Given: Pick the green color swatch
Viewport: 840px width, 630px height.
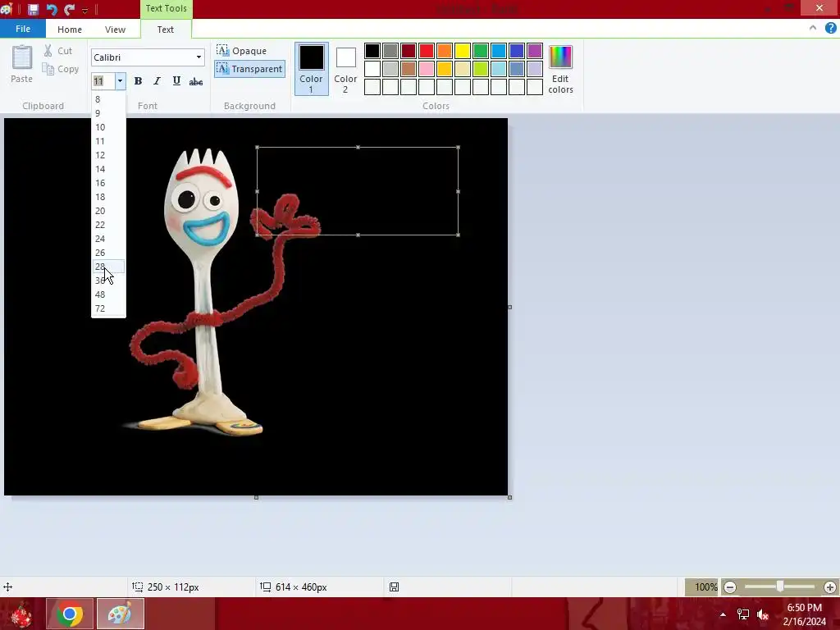Looking at the screenshot, I should 481,51.
